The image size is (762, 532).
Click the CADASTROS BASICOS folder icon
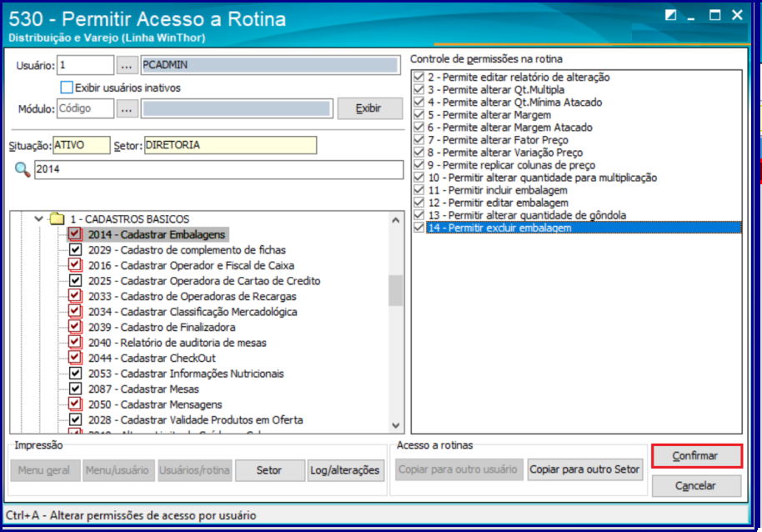(x=58, y=219)
